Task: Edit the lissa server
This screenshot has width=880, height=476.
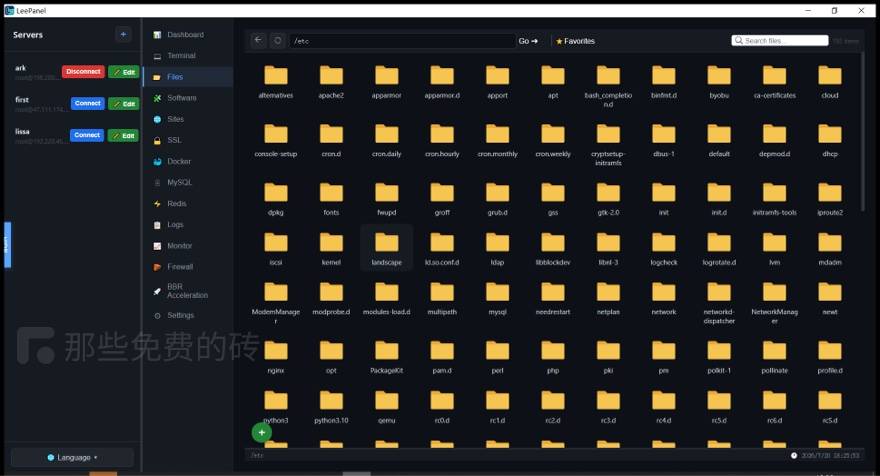Action: 123,135
